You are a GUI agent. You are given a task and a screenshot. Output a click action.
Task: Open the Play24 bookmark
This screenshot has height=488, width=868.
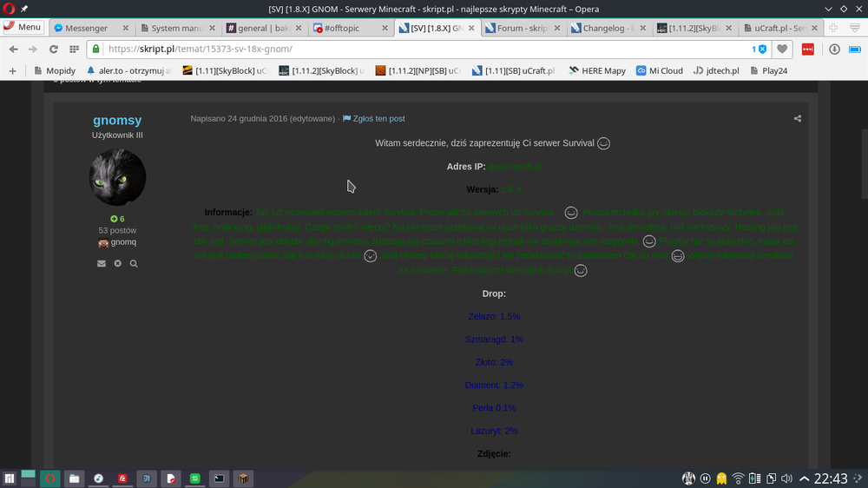[x=768, y=71]
